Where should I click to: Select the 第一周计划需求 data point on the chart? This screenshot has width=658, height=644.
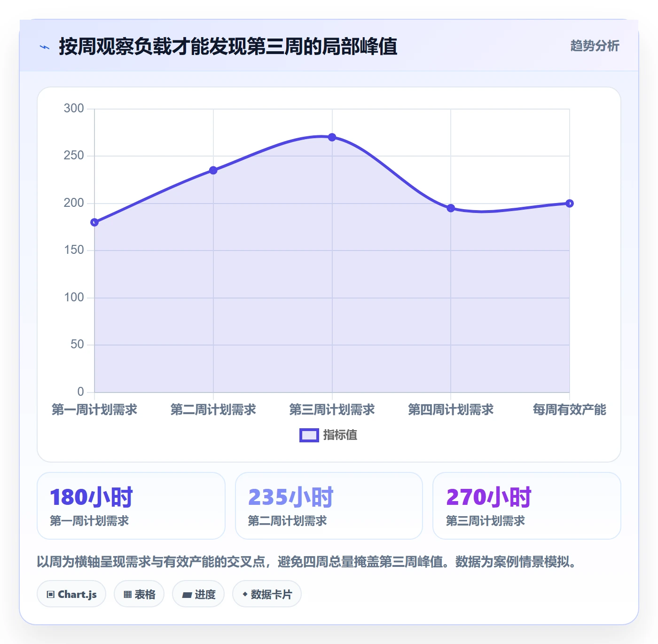[94, 222]
